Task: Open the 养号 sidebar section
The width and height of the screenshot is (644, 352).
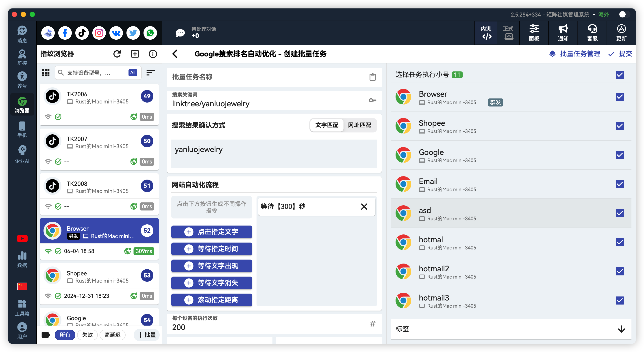Action: click(22, 80)
